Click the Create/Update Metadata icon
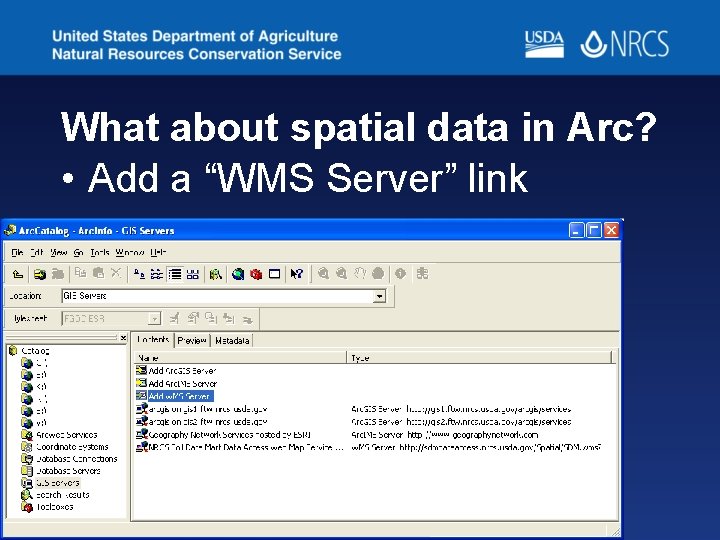This screenshot has width=720, height=540. 211,318
